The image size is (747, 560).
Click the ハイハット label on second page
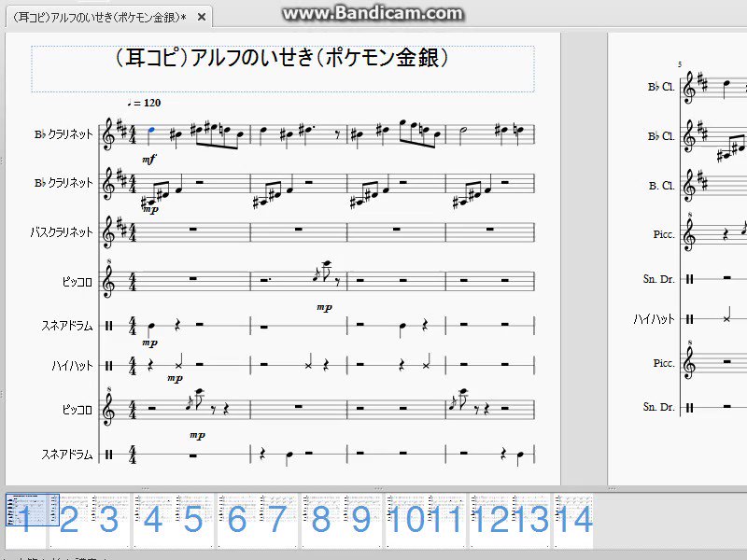[654, 319]
